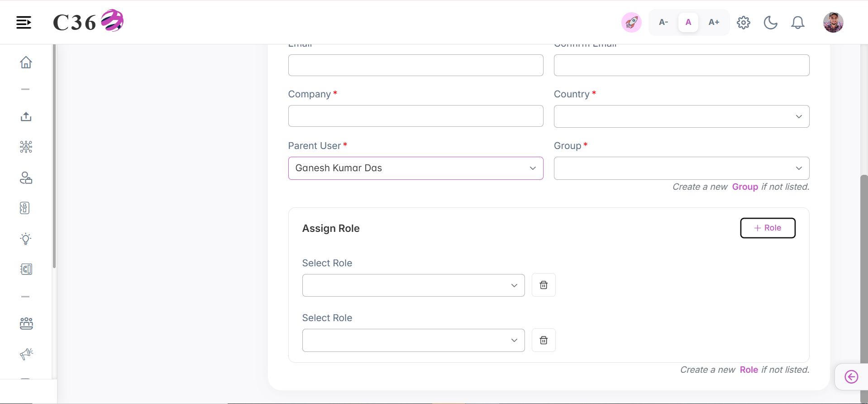Add another role with + Role button
Viewport: 868px width, 404px height.
768,228
